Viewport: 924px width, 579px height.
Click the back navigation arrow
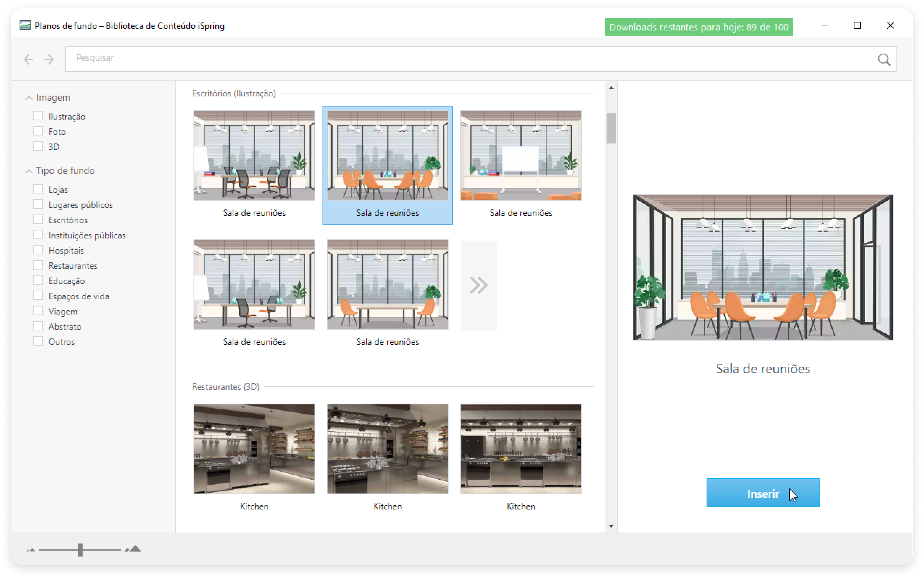point(29,59)
